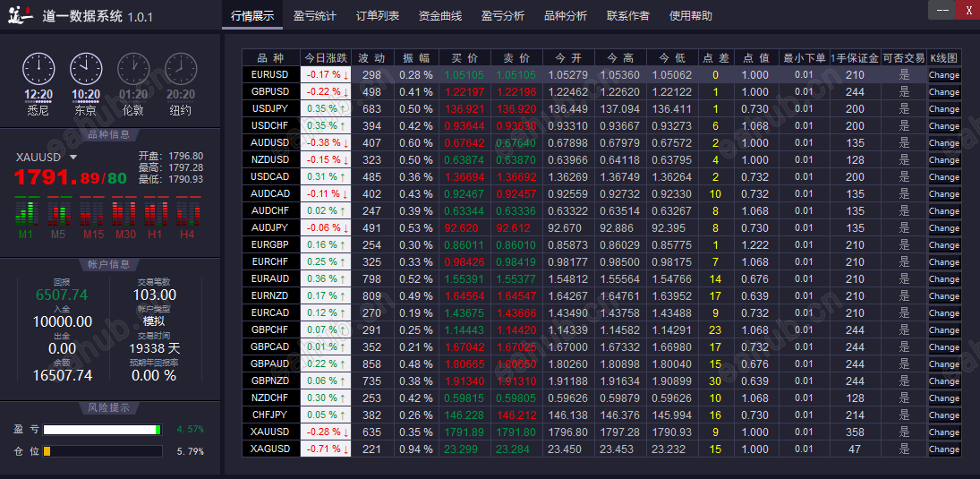Click the 仓位 position progress bar

coord(103,451)
